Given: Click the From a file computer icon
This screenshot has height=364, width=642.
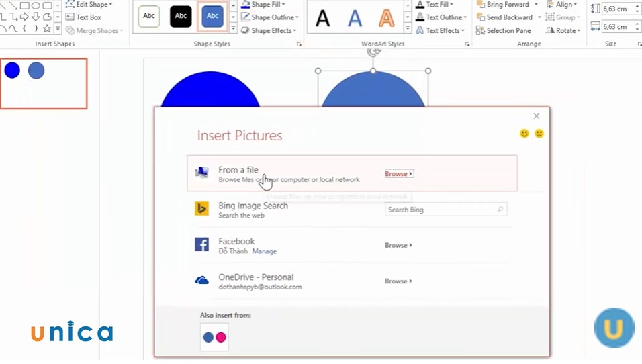Looking at the screenshot, I should (x=201, y=173).
